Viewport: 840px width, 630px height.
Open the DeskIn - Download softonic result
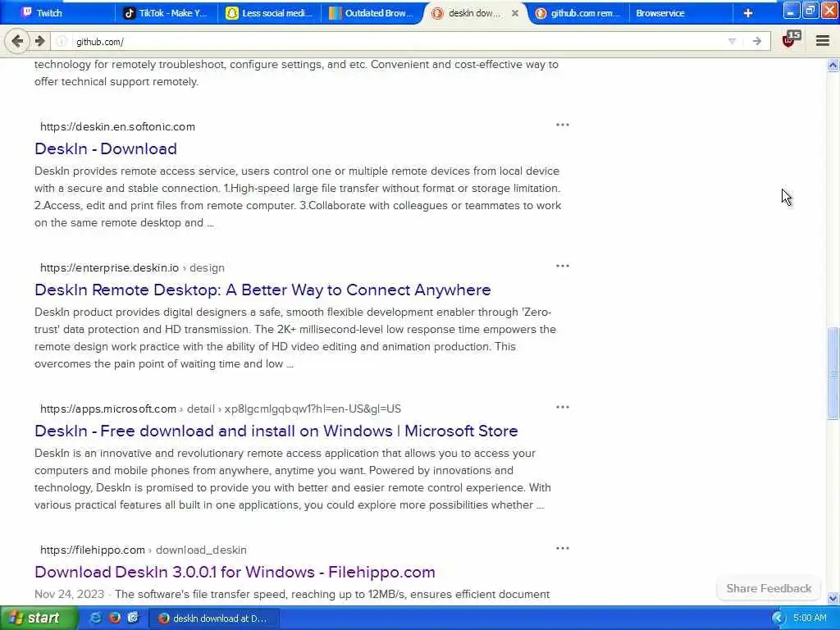coord(106,148)
